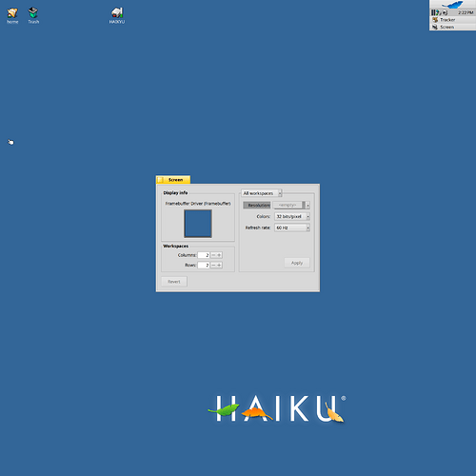
Task: Click the volume speaker tray icon
Action: pos(445,12)
